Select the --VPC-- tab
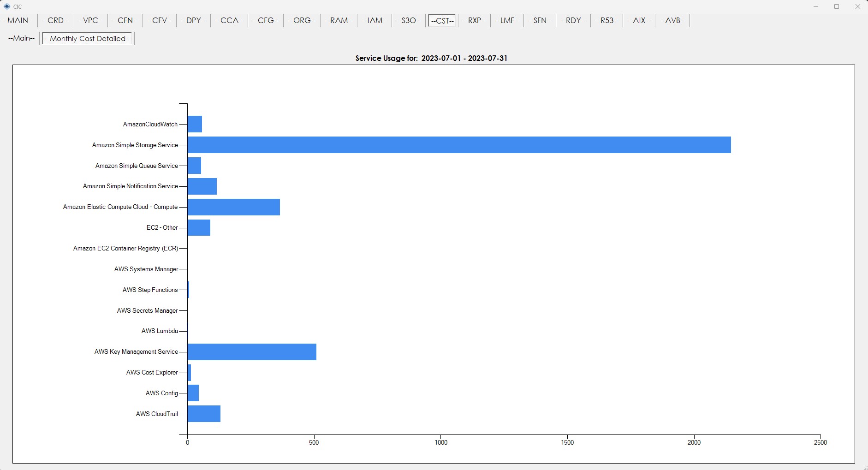This screenshot has height=470, width=868. click(90, 21)
